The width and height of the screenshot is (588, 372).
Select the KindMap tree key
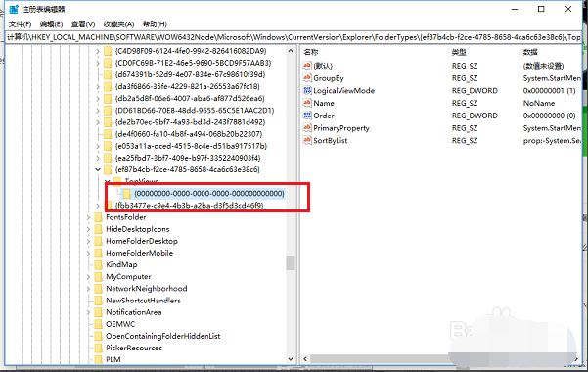121,265
